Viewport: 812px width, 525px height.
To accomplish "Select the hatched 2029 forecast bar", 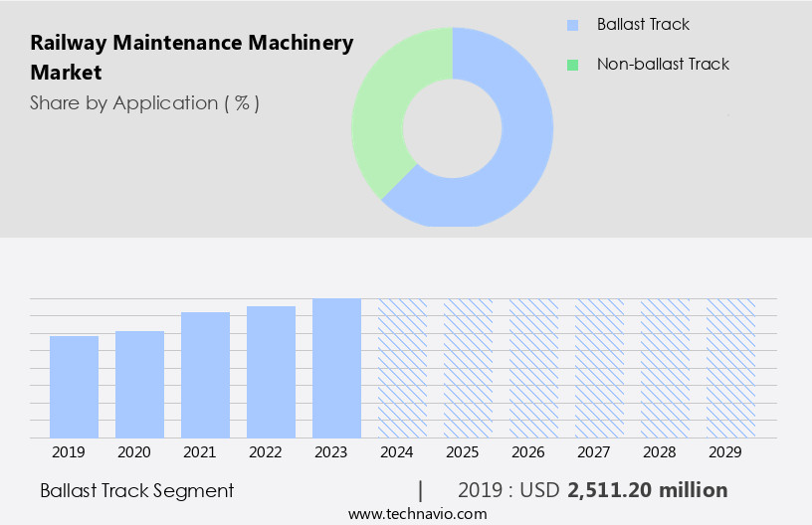I will coord(730,368).
